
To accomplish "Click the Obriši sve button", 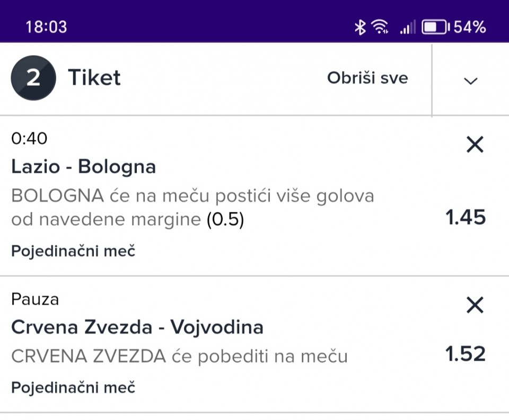I will (x=367, y=78).
